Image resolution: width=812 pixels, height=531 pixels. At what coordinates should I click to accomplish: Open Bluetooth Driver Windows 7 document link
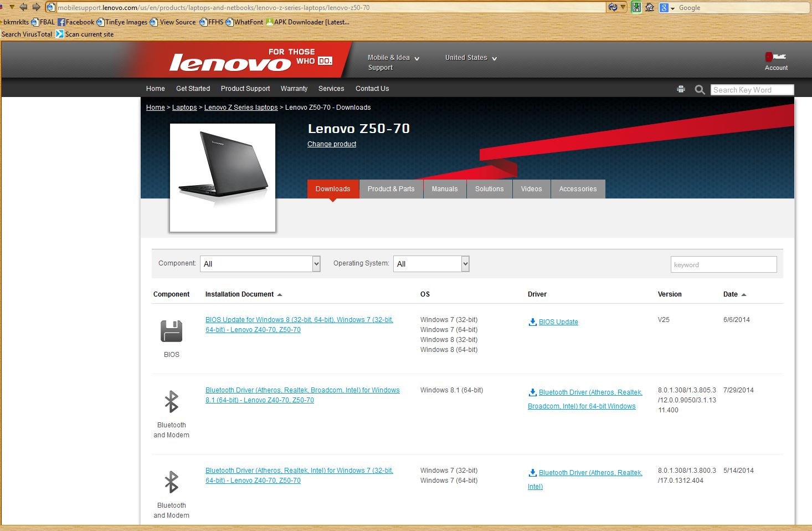(x=299, y=476)
